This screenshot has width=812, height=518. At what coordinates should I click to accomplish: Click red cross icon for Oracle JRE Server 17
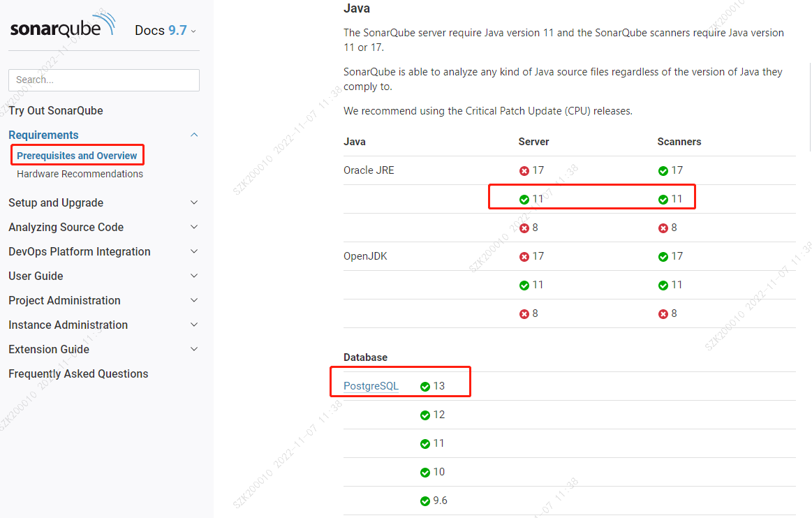[x=524, y=171]
